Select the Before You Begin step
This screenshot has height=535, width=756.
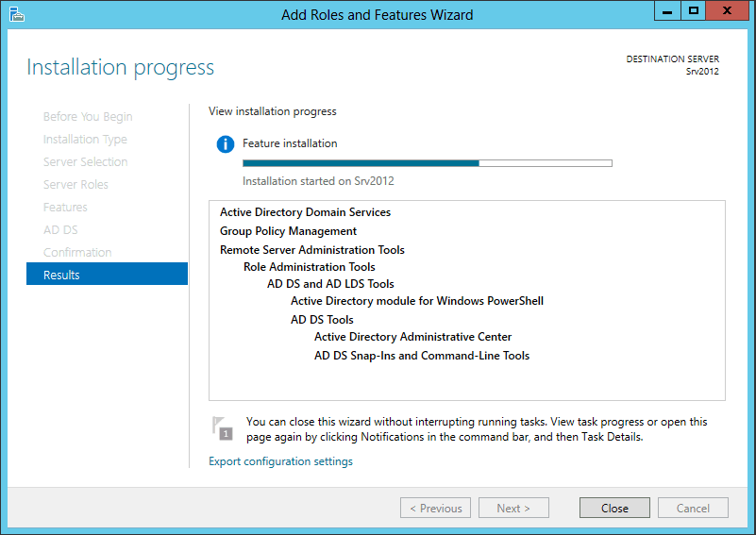tap(88, 117)
